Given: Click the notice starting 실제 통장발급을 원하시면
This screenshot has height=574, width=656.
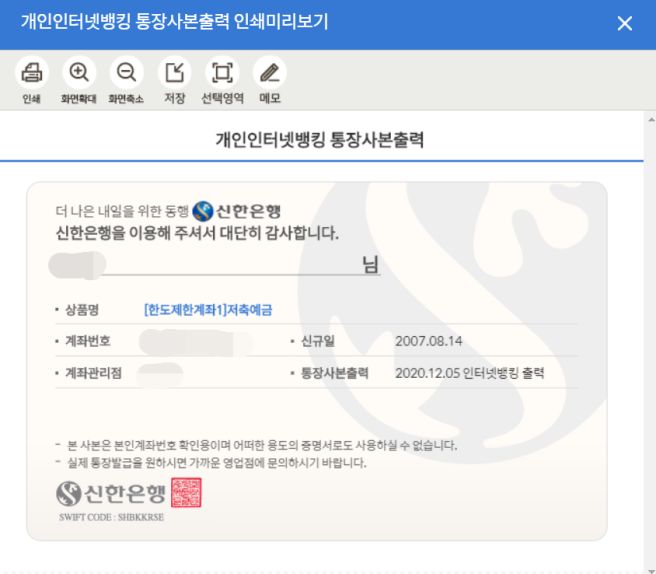Looking at the screenshot, I should [x=217, y=463].
